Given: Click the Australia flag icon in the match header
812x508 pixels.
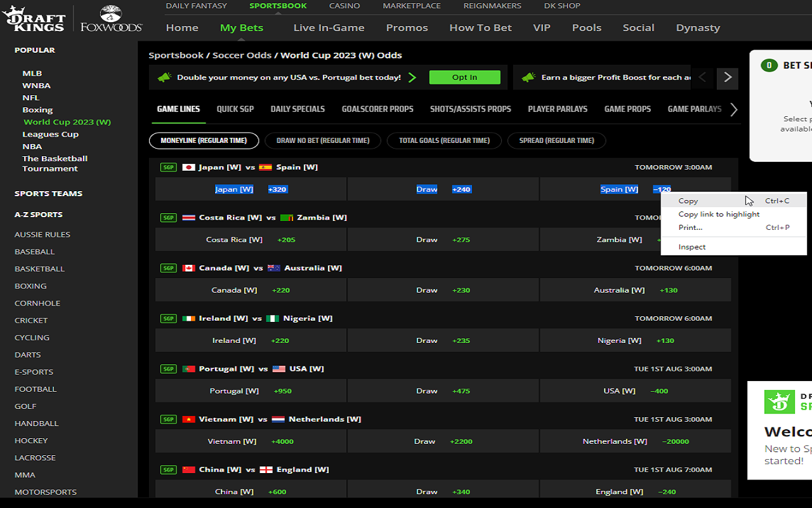Looking at the screenshot, I should click(274, 268).
